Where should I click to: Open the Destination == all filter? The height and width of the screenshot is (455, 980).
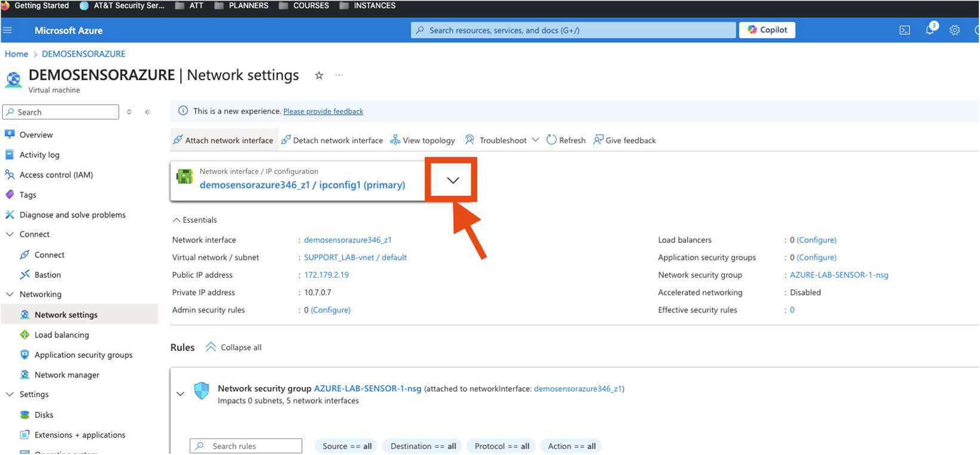[x=423, y=446]
